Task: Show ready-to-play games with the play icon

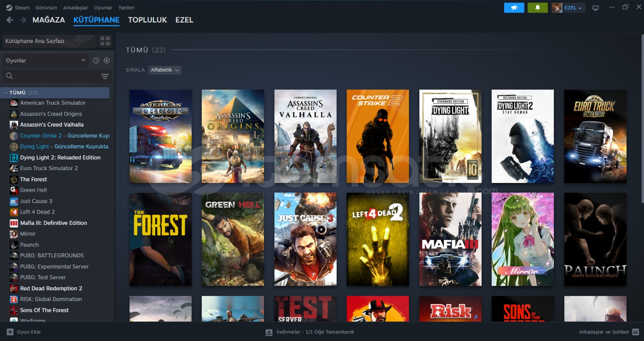Action: pyautogui.click(x=107, y=60)
